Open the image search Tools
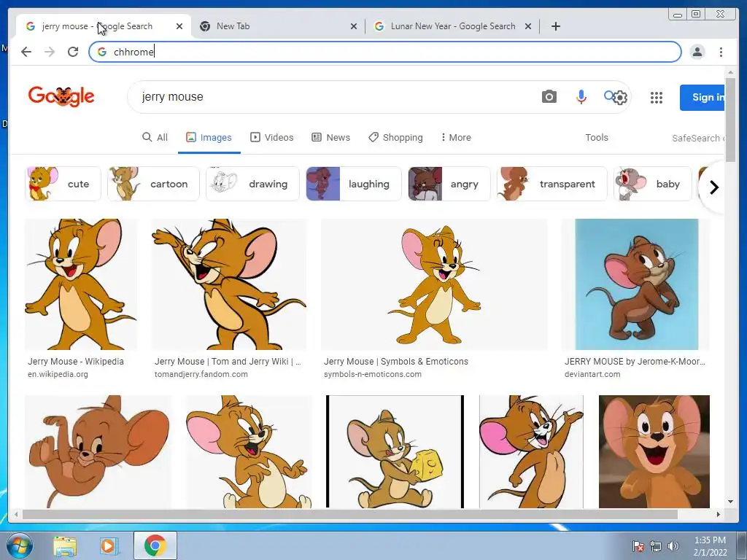The height and width of the screenshot is (560, 747). (597, 137)
